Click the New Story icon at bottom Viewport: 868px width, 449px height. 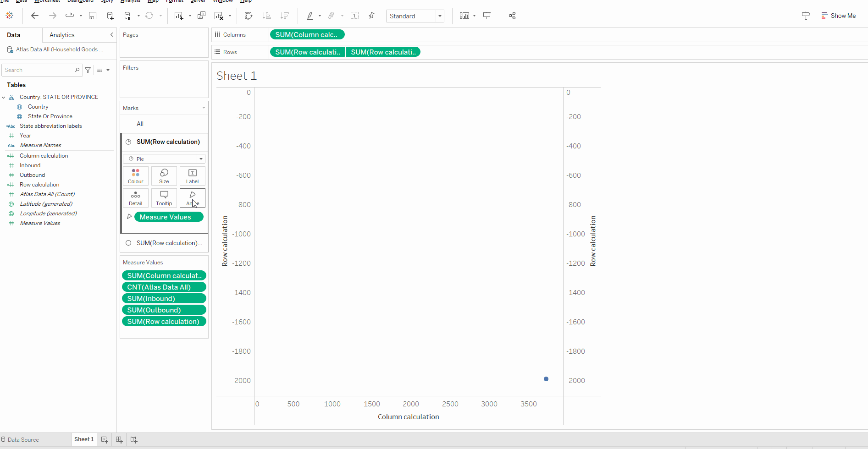[x=134, y=440]
